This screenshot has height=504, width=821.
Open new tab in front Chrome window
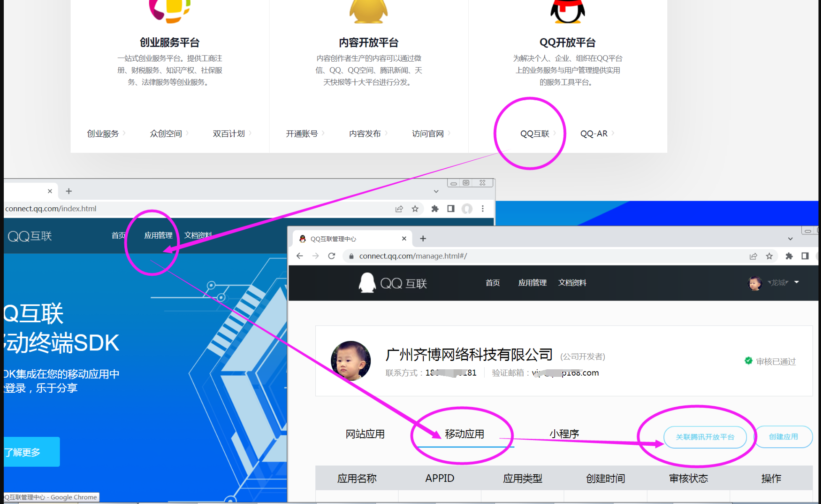pyautogui.click(x=423, y=239)
